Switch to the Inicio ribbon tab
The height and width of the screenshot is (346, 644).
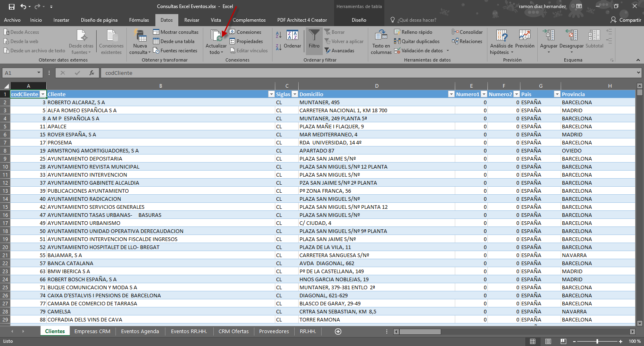pos(36,20)
